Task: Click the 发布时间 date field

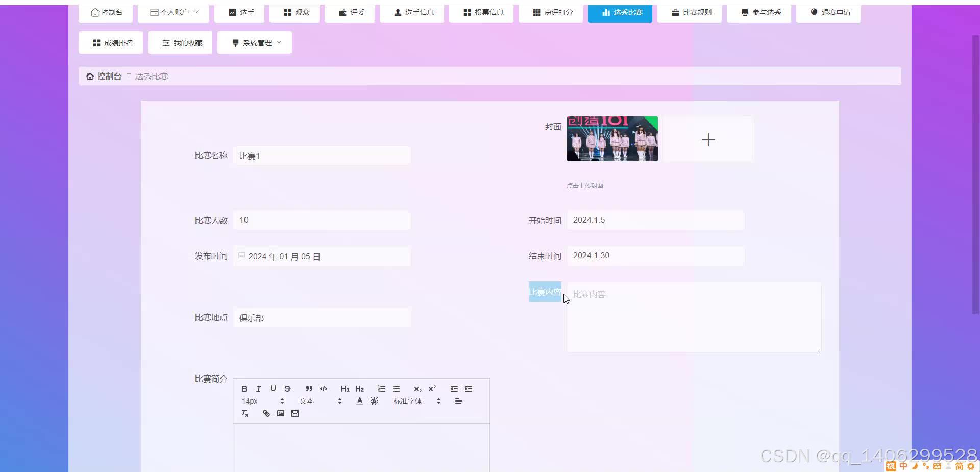Action: (x=322, y=256)
